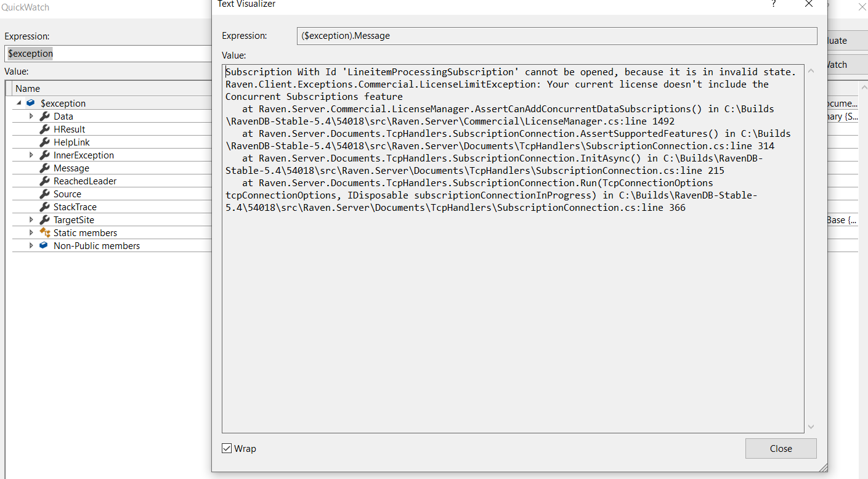
Task: Click the HResult wrench icon
Action: [x=44, y=129]
